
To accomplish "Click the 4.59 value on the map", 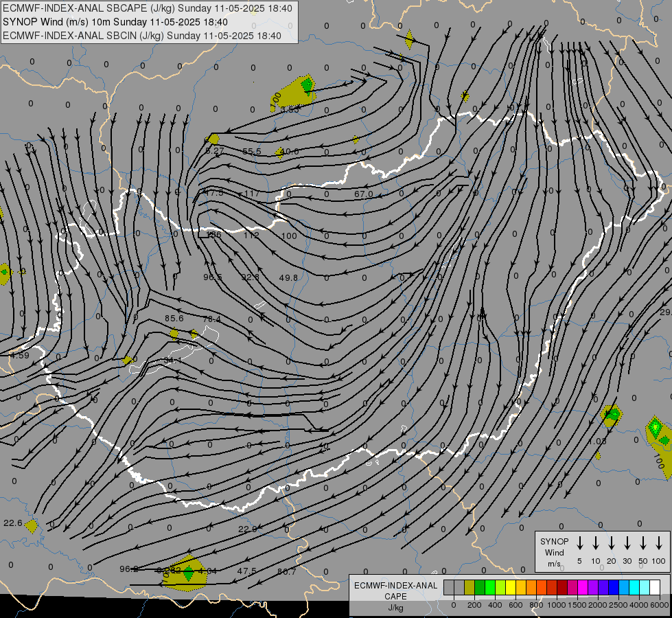I will click(20, 356).
